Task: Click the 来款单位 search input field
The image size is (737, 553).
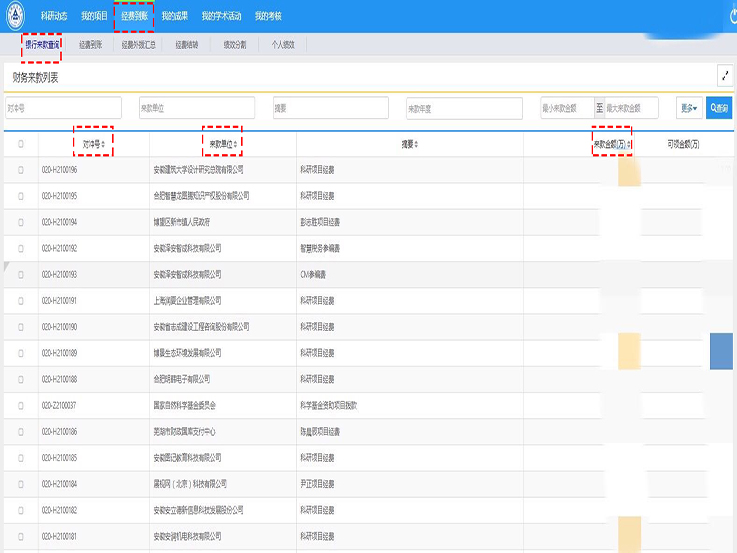Action: (196, 108)
